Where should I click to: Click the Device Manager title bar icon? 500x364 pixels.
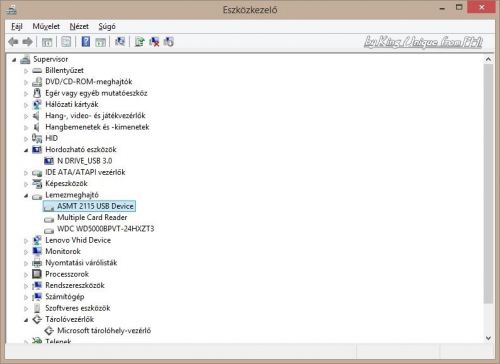[11, 10]
